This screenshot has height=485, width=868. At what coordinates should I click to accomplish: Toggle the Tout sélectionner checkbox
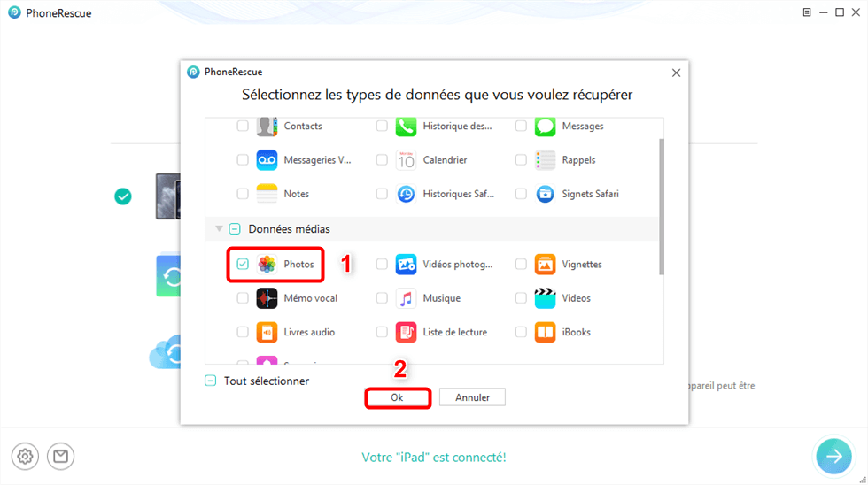(x=211, y=381)
